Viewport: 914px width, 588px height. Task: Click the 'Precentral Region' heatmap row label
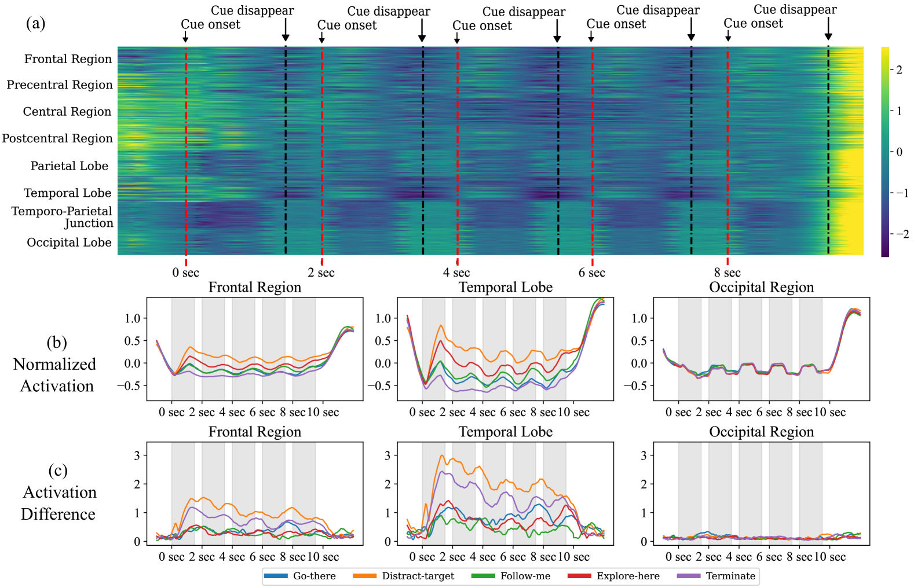(x=60, y=84)
